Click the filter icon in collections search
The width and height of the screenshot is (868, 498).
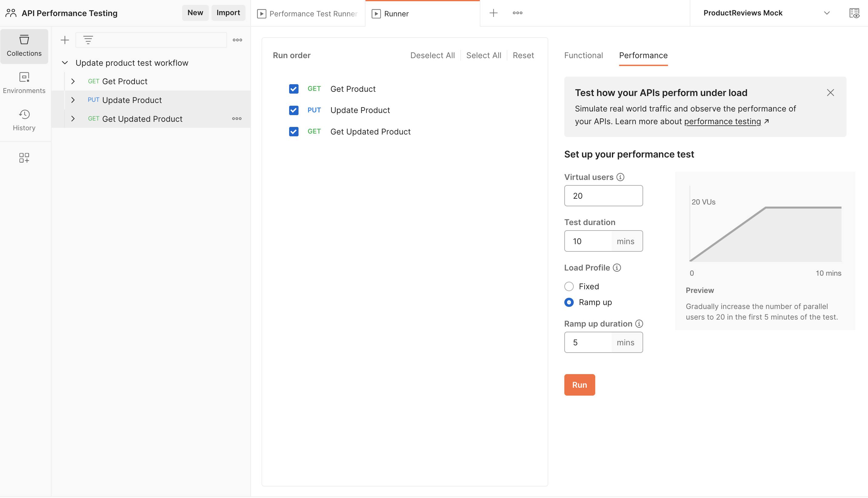pos(88,40)
